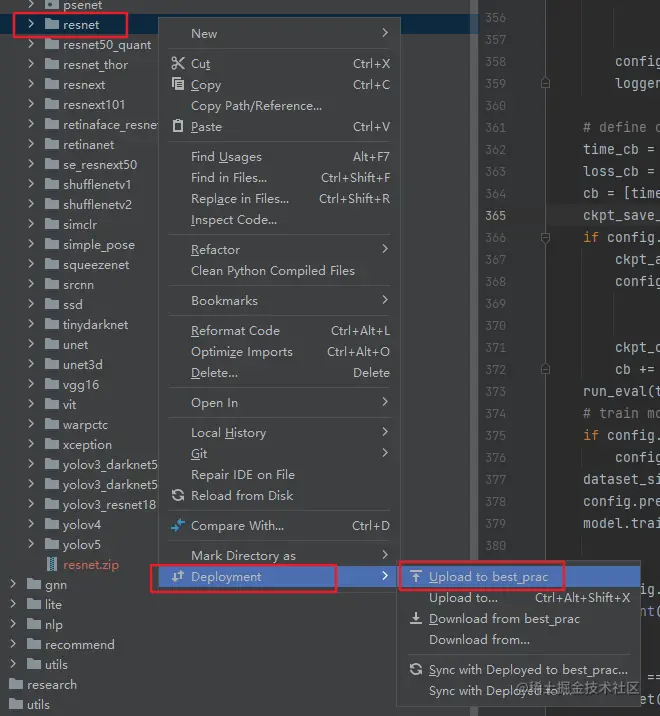The width and height of the screenshot is (660, 716).
Task: Open the Local History submenu
Action: tap(279, 432)
